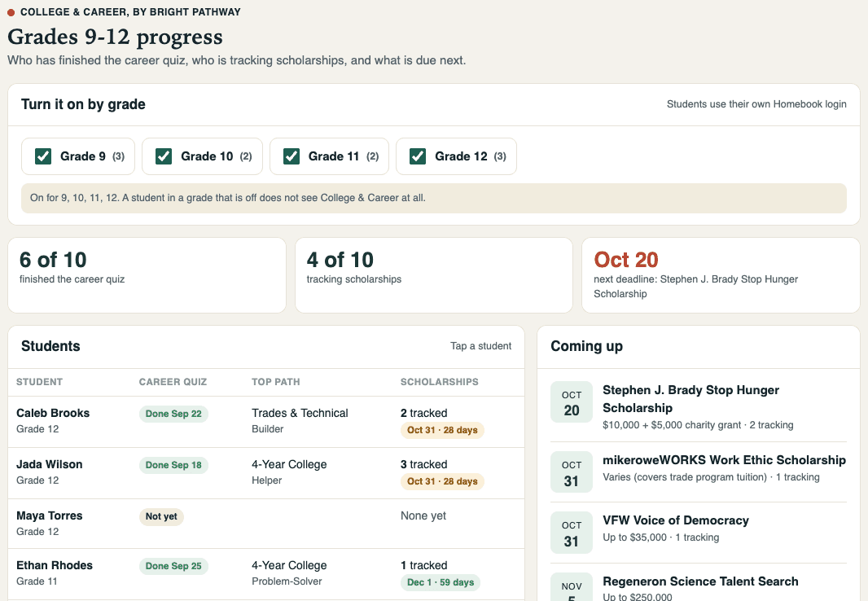Viewport: 868px width, 601px height.
Task: Click Caleb Brooks' Done Sep 22 badge
Action: click(173, 414)
